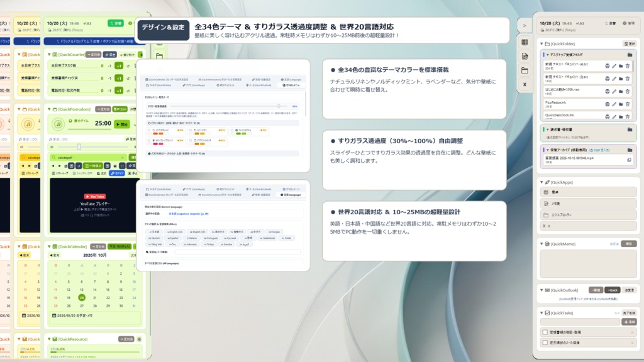Image resolution: width=644 pixels, height=362 pixels.
Task: Remove the メール送信 task with its x
Action: tap(632, 343)
